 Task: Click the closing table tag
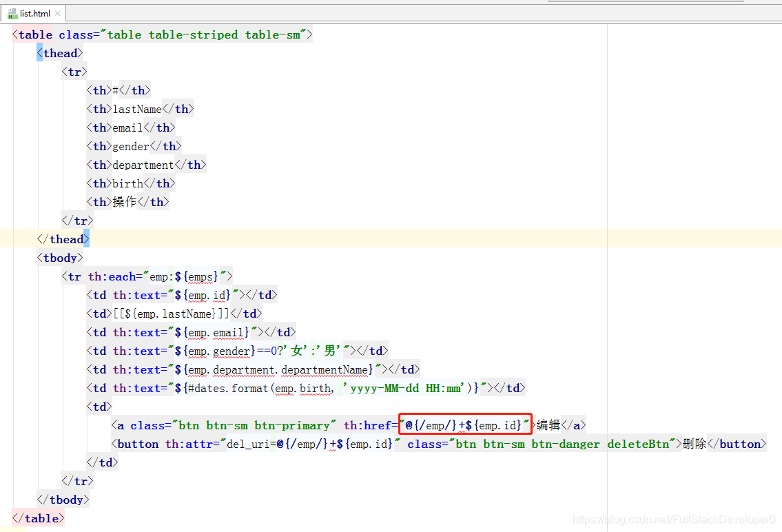point(38,518)
